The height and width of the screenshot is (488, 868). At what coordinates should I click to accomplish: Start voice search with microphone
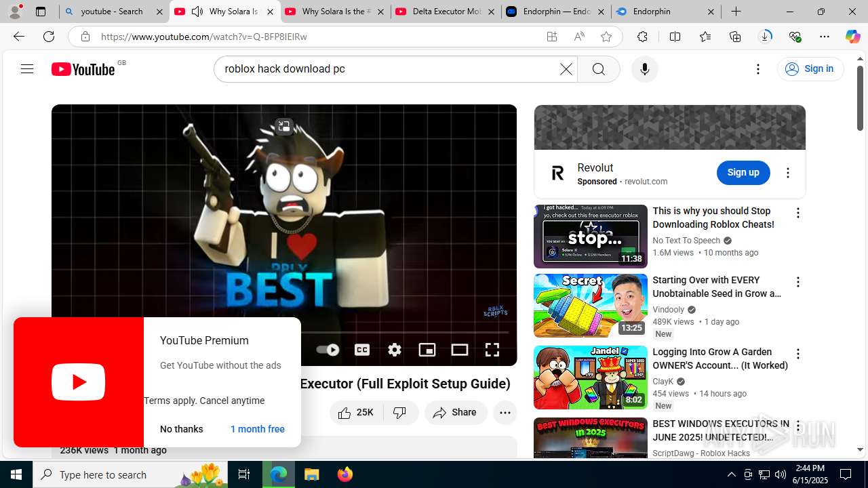(644, 69)
